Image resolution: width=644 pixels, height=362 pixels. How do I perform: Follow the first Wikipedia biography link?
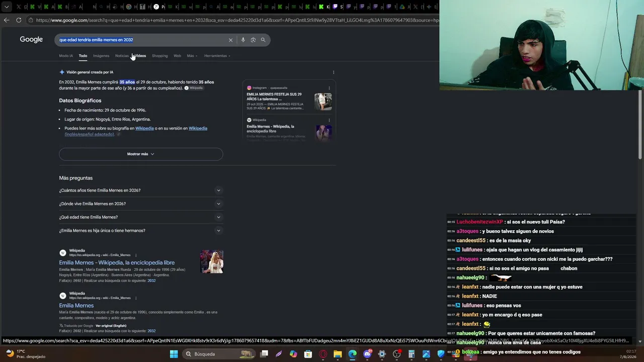(x=144, y=128)
